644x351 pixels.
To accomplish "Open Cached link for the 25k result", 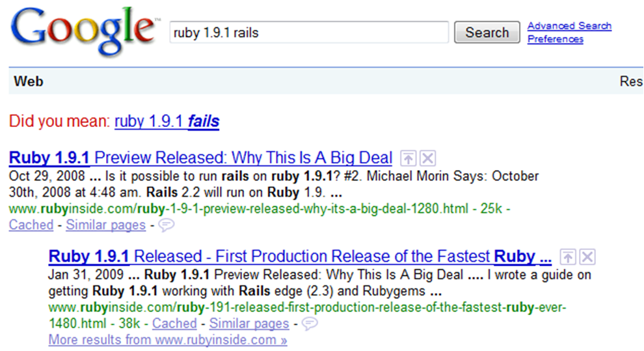I will pos(31,225).
